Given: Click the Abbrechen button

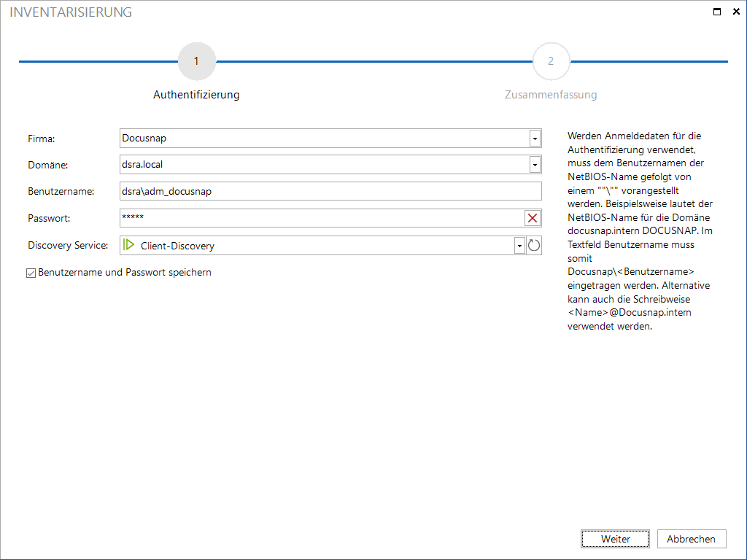Looking at the screenshot, I should (x=692, y=539).
